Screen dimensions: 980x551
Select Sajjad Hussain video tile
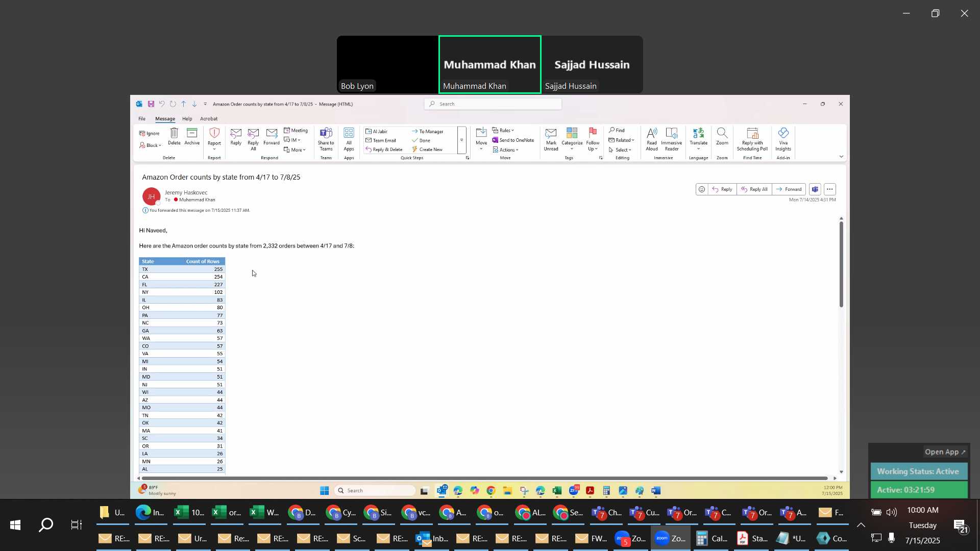coord(592,64)
